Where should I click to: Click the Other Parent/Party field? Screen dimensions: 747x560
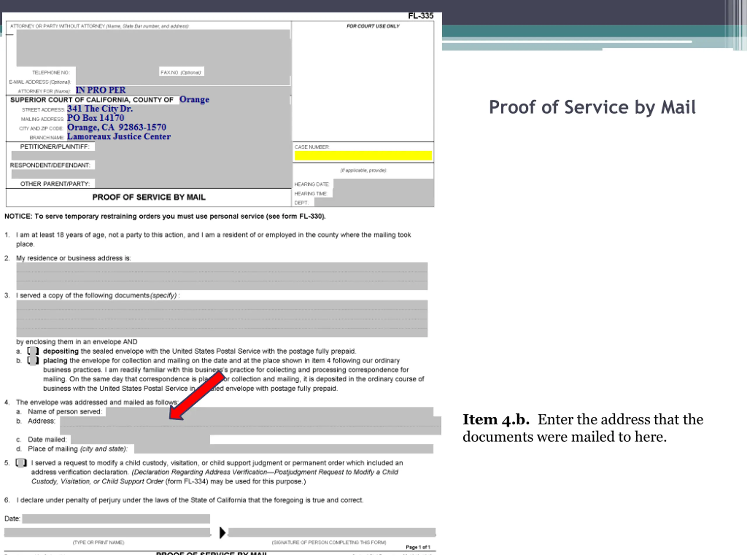[193, 183]
